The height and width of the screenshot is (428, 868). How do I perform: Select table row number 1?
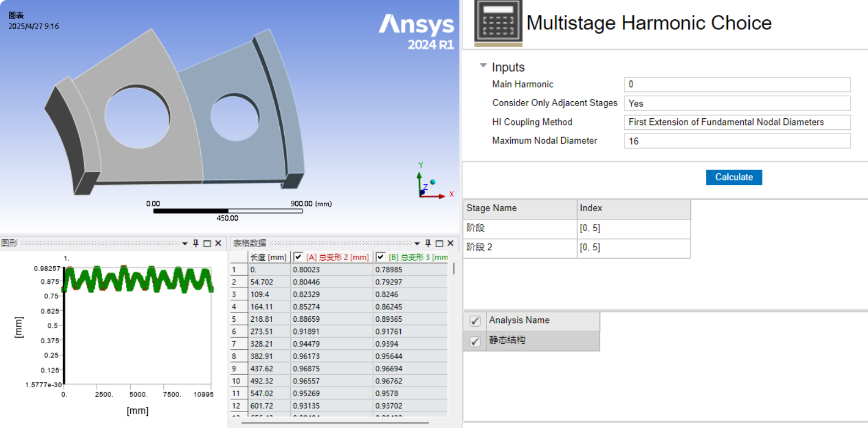coord(239,270)
